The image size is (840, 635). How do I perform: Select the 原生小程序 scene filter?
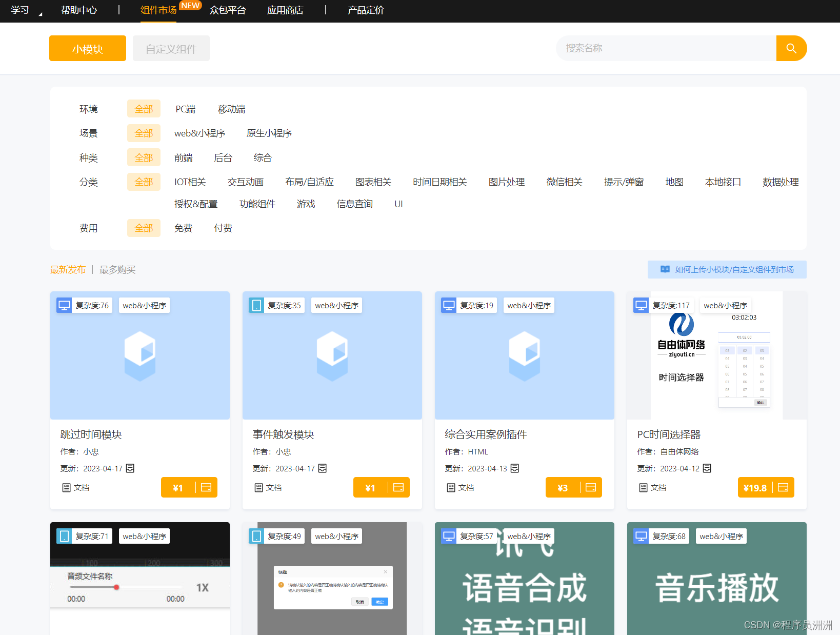point(269,133)
